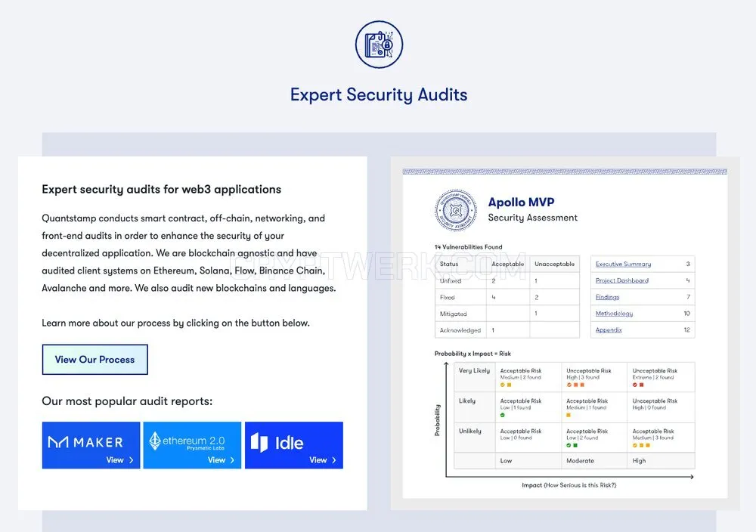756x532 pixels.
Task: Click the 'Fixed' status row label
Action: coord(447,297)
